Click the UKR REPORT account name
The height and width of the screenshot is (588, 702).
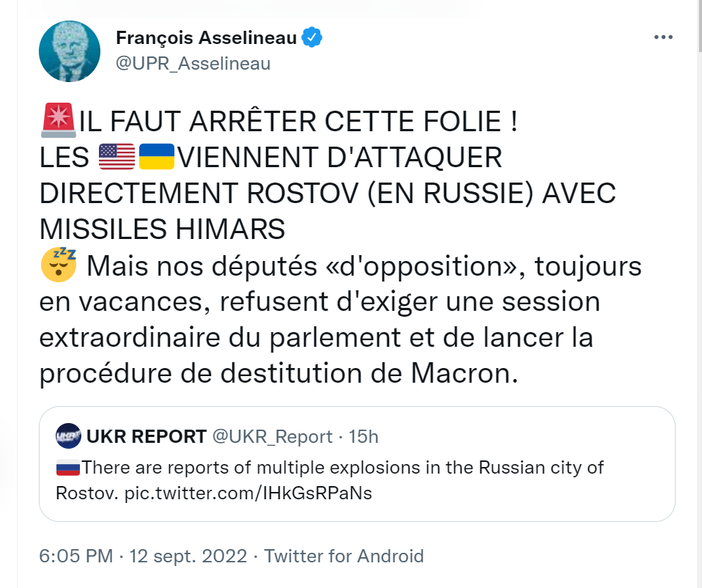pos(146,437)
